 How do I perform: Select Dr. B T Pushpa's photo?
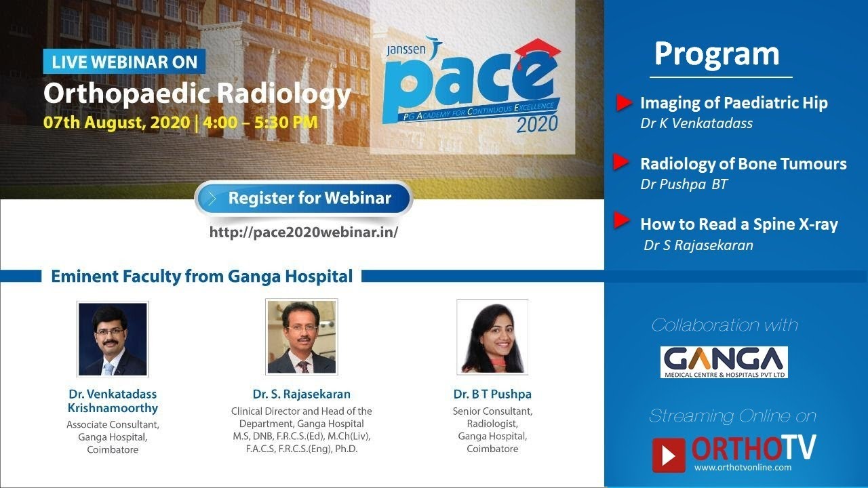pos(492,337)
